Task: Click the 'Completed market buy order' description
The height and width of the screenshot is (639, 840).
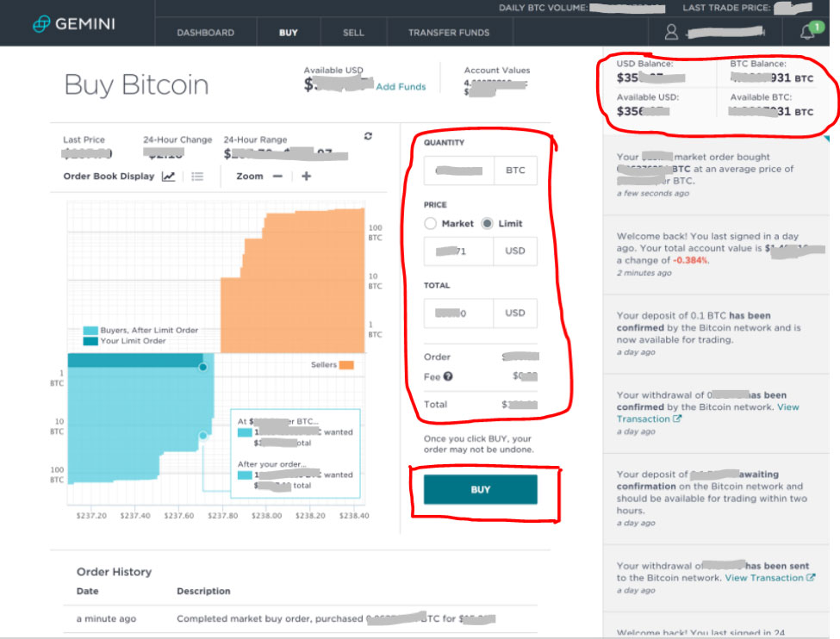Action: [336, 618]
